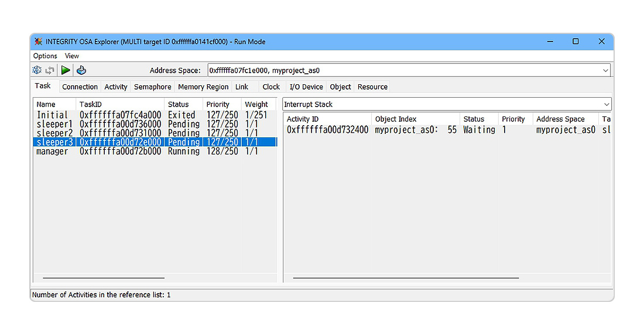The width and height of the screenshot is (644, 334).
Task: Click the activity list horizontal scrollbar
Action: click(x=406, y=278)
